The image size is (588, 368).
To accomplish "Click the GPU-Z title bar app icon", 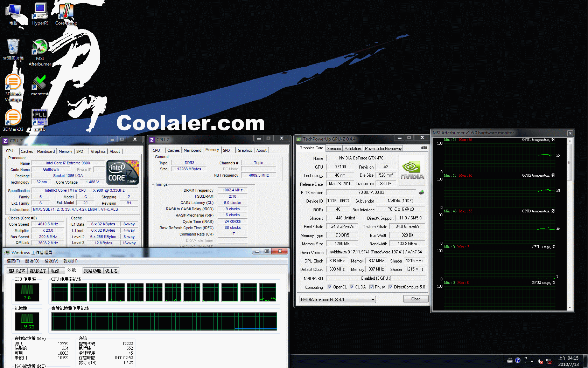I will click(x=299, y=139).
